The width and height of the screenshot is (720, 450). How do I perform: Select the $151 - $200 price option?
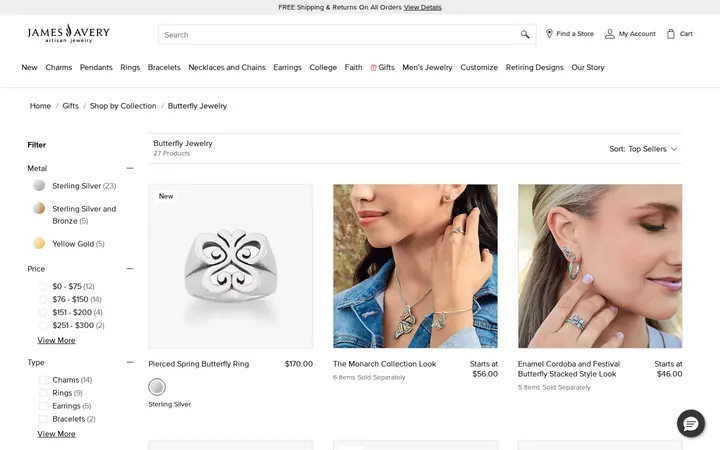[43, 312]
